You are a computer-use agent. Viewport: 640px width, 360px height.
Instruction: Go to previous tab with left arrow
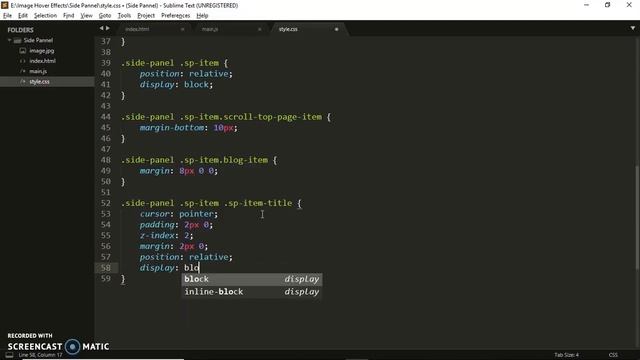tap(101, 28)
